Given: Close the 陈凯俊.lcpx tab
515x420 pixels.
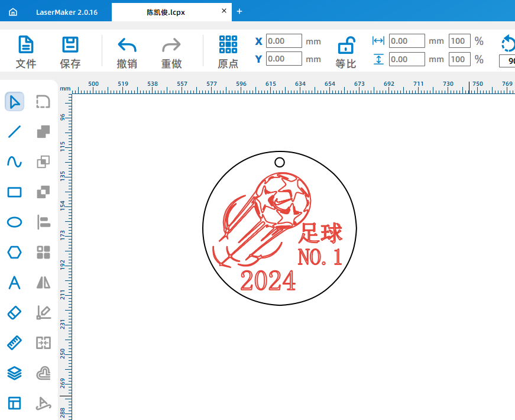Looking at the screenshot, I should [224, 11].
